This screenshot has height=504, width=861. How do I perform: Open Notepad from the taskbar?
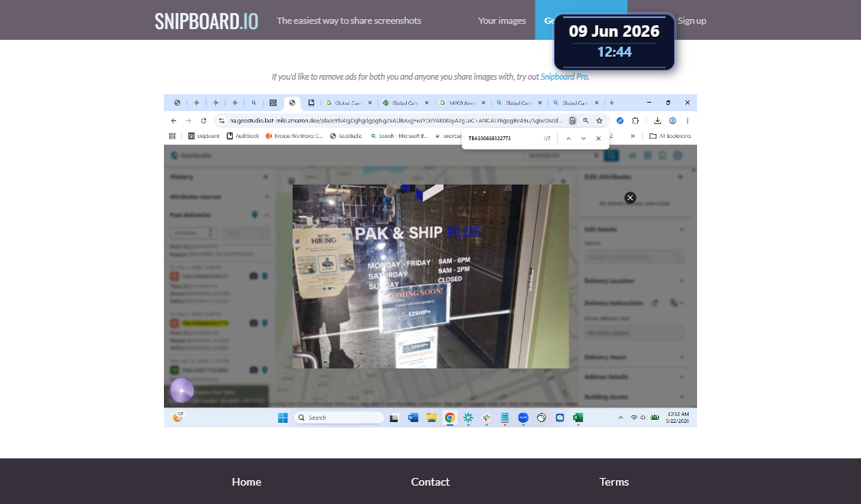505,417
